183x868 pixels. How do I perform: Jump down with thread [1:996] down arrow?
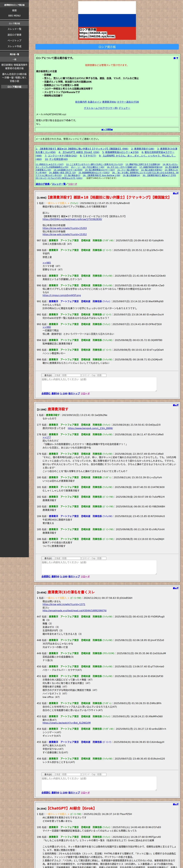pyautogui.click(x=178, y=193)
